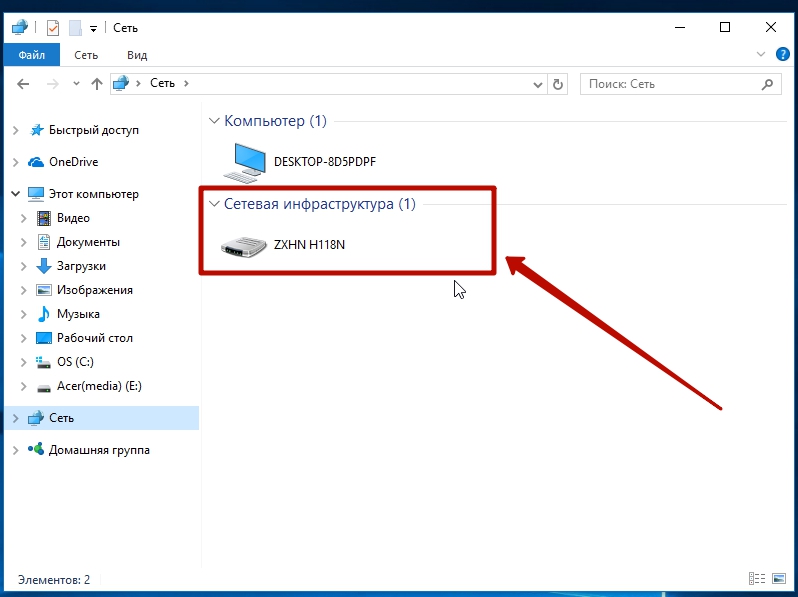Open the Вид ribbon tab
798x597 pixels.
pyautogui.click(x=137, y=55)
